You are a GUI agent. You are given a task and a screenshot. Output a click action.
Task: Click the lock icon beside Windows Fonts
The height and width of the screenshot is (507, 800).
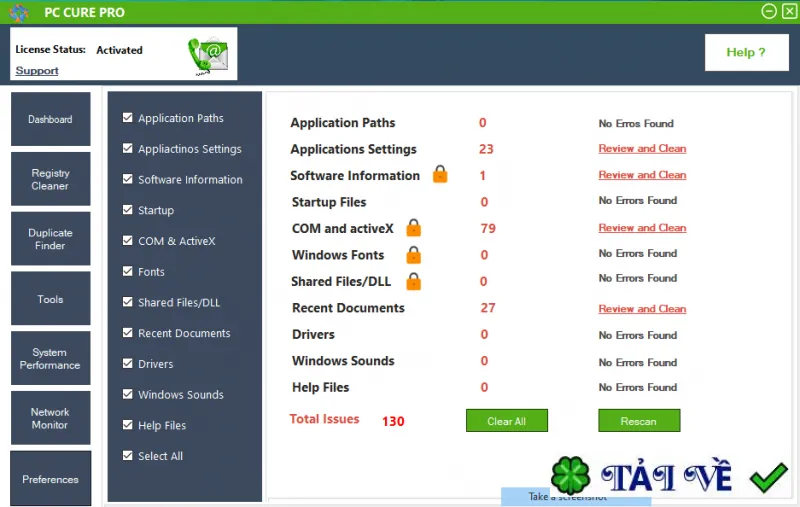point(413,255)
